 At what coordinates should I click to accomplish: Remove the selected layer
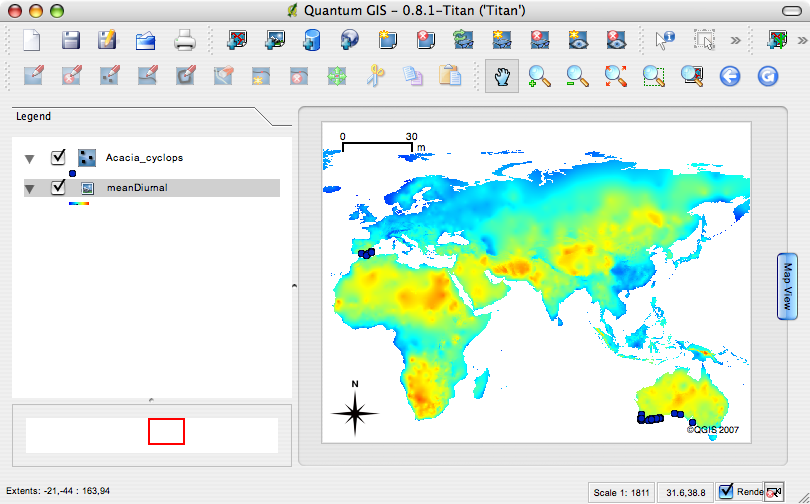pos(426,40)
